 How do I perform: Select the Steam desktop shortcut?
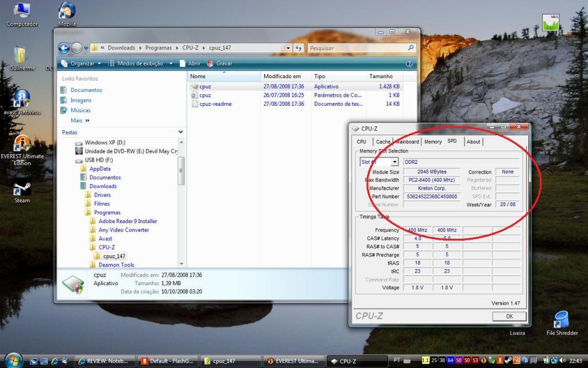point(22,193)
